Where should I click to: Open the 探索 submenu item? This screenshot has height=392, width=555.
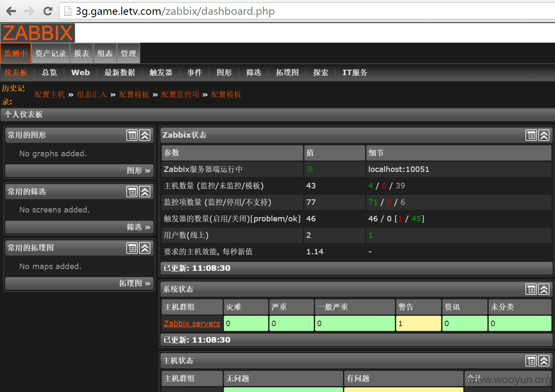pos(321,73)
